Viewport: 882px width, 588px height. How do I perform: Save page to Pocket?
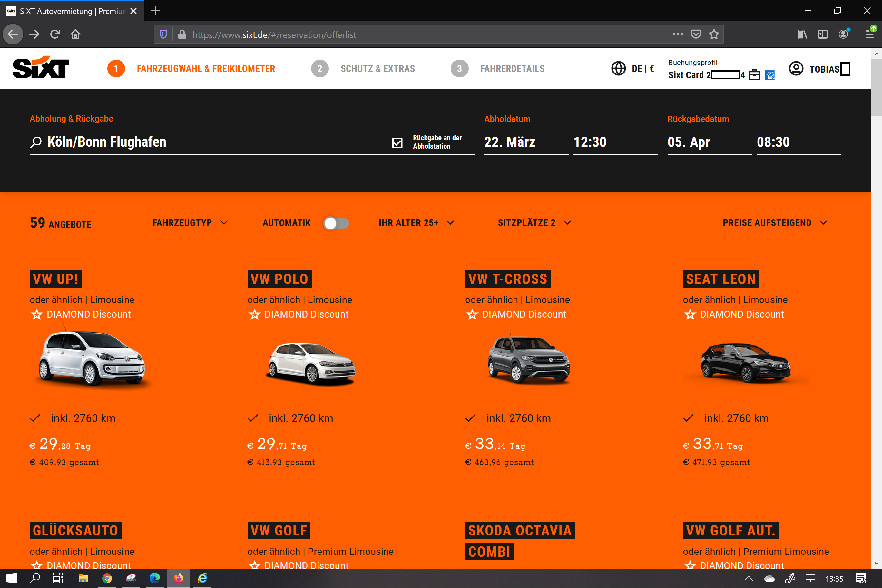[696, 34]
